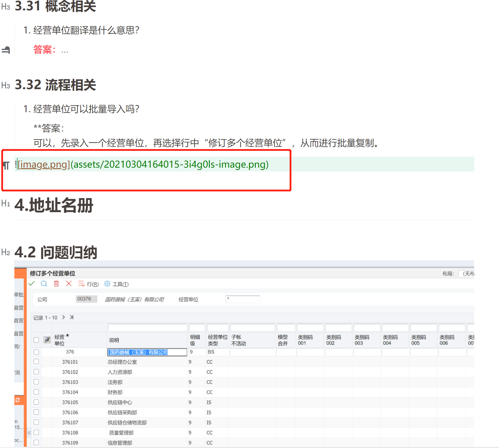Click the H2 block icon beside 4.2 问题归纳
The width and height of the screenshot is (499, 448).
coord(6,252)
